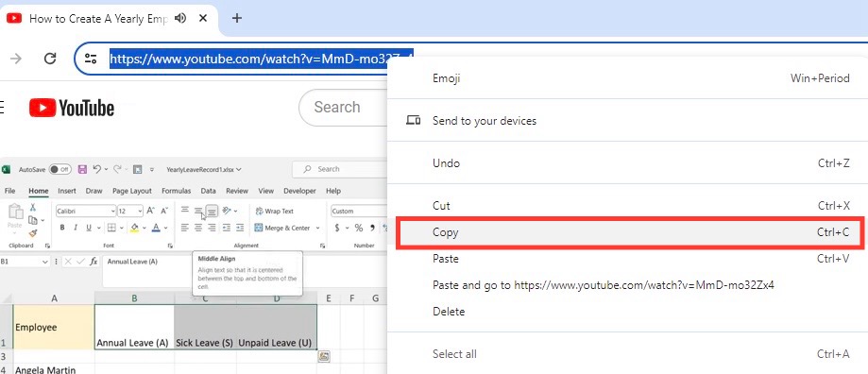Select Delete from the context menu
The height and width of the screenshot is (374, 868).
[628, 312]
